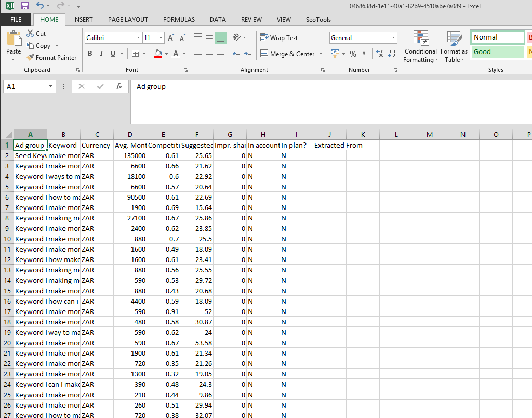This screenshot has width=532, height=418.
Task: Click the Percent Style icon
Action: click(x=353, y=54)
